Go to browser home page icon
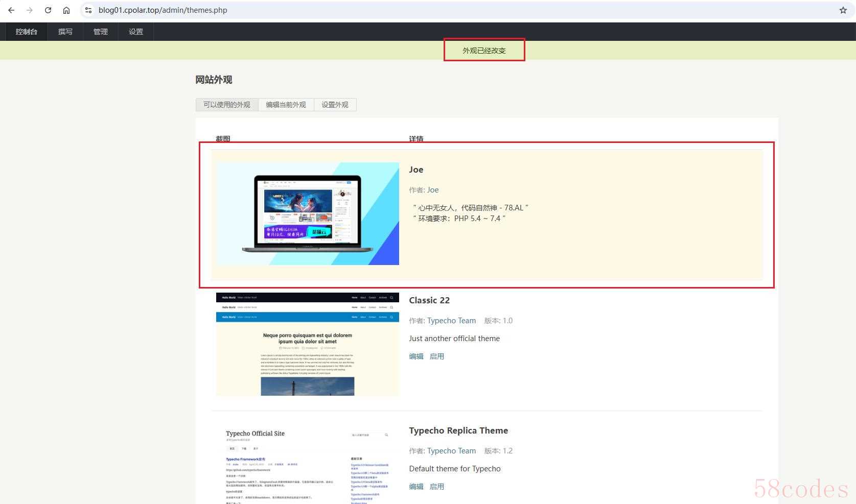This screenshot has width=856, height=504. coord(66,10)
